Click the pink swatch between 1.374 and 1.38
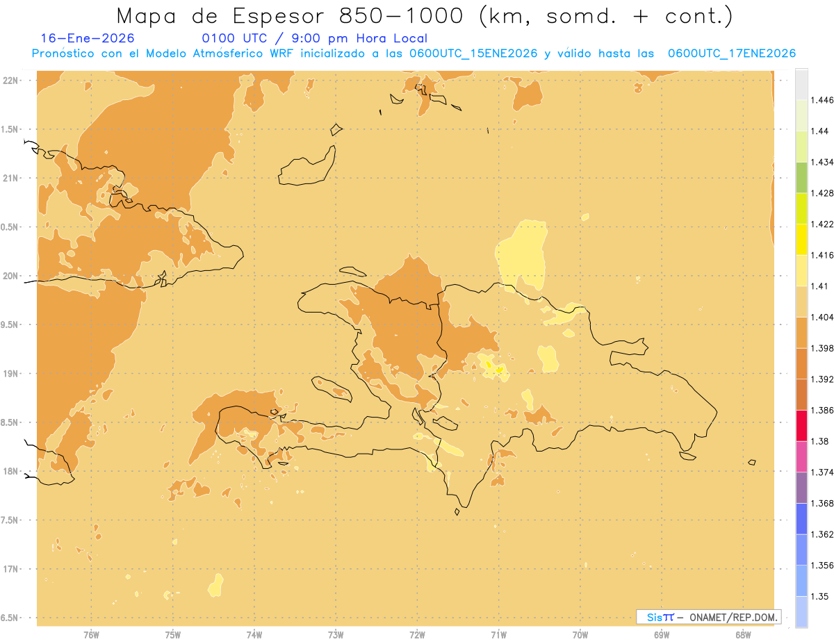The height and width of the screenshot is (644, 834). [801, 457]
